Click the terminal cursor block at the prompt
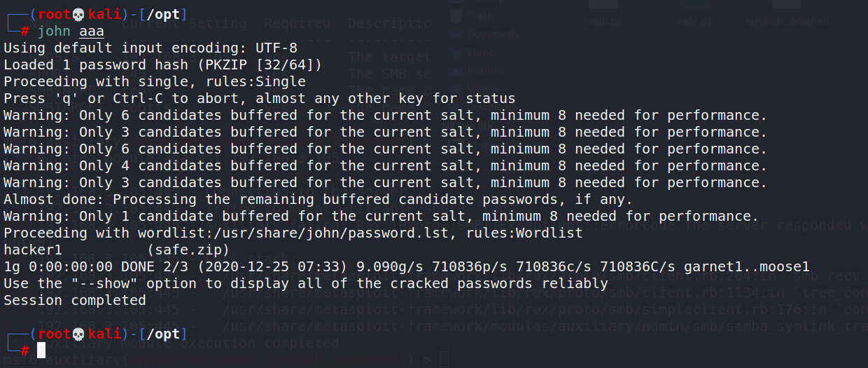 [41, 350]
